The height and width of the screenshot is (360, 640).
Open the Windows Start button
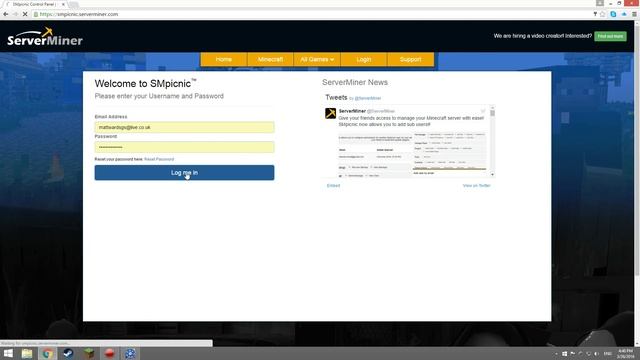(8, 353)
